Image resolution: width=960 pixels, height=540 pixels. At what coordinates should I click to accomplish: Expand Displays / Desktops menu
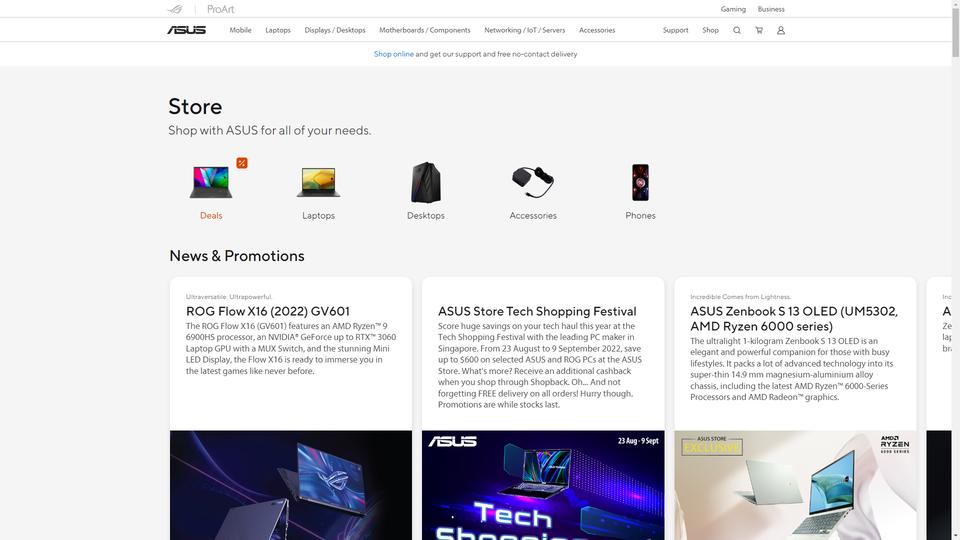(x=335, y=30)
